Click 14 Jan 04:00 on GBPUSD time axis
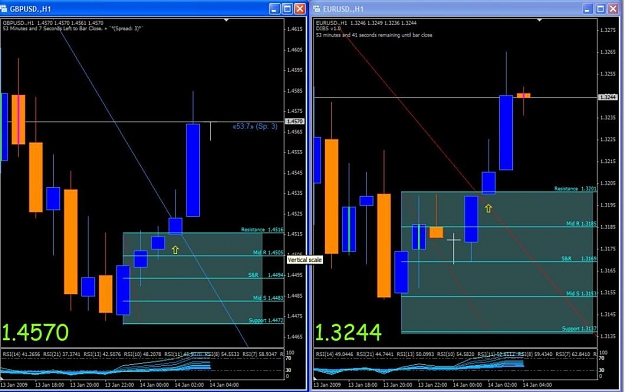Viewport: 625px width, 392px height. (224, 385)
